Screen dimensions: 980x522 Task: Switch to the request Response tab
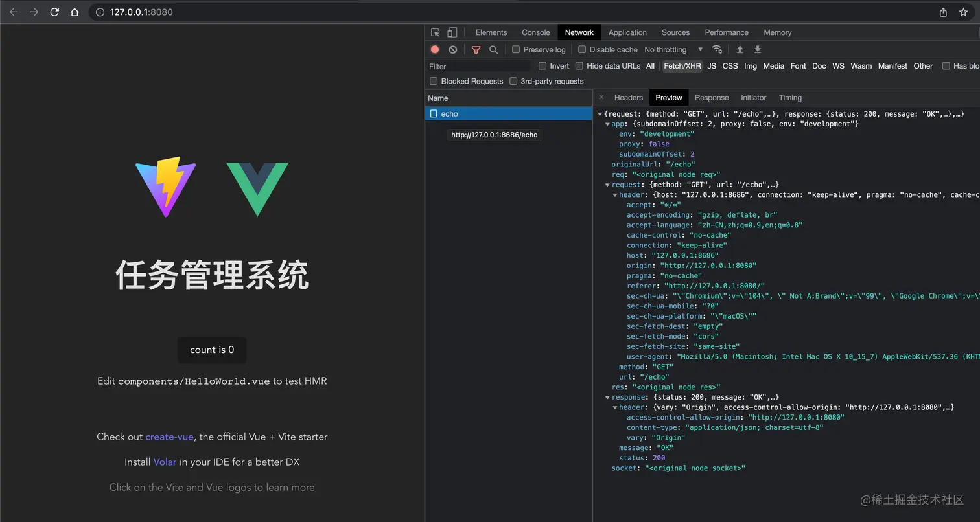(712, 98)
